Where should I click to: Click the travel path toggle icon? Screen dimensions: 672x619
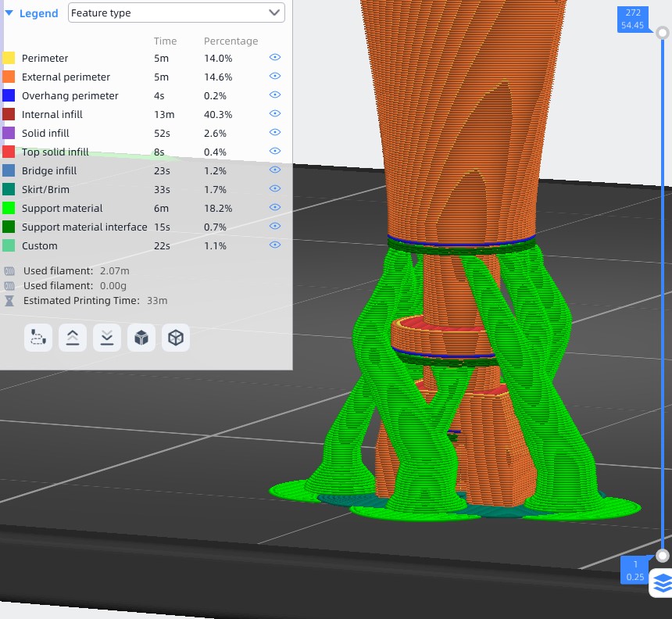tap(38, 338)
